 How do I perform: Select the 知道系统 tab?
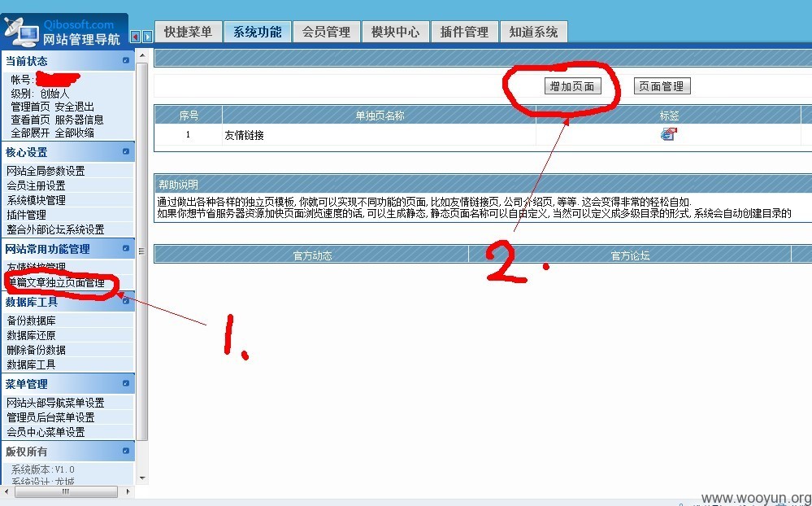(533, 32)
